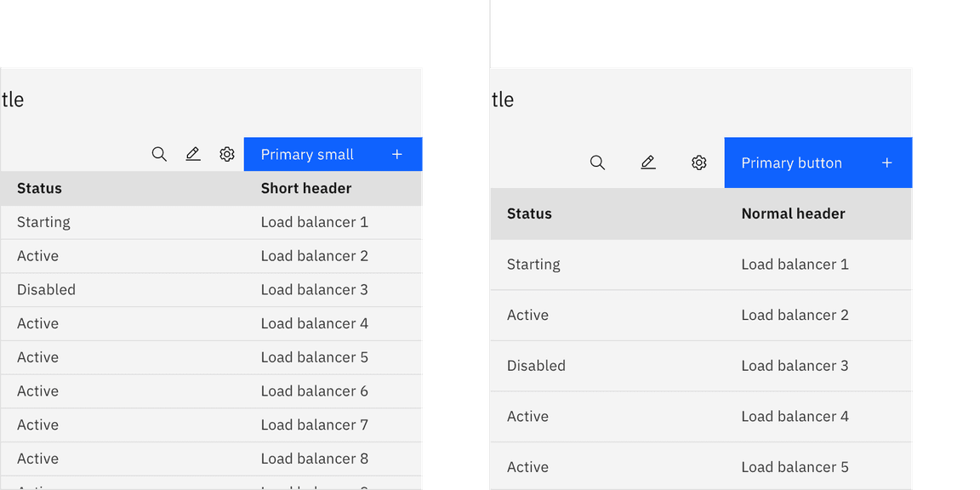Sort by the 'Normal header' column
The width and height of the screenshot is (980, 490).
(793, 214)
